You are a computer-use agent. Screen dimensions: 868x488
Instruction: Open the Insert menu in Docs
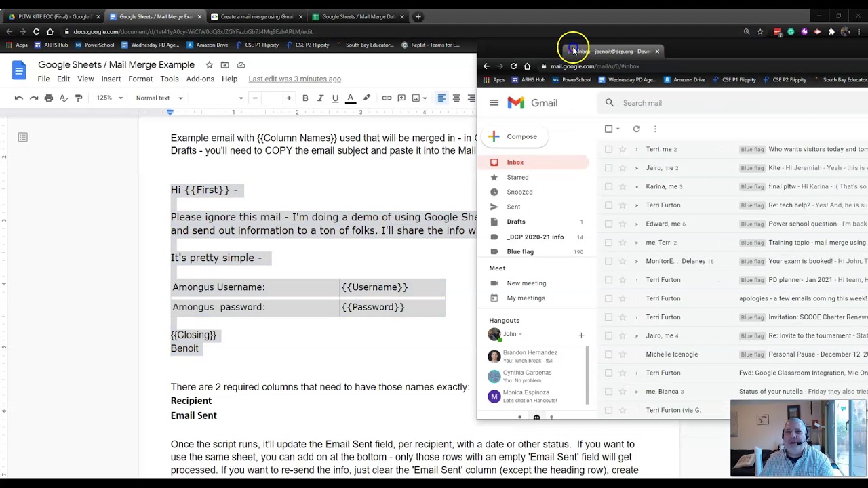point(111,79)
